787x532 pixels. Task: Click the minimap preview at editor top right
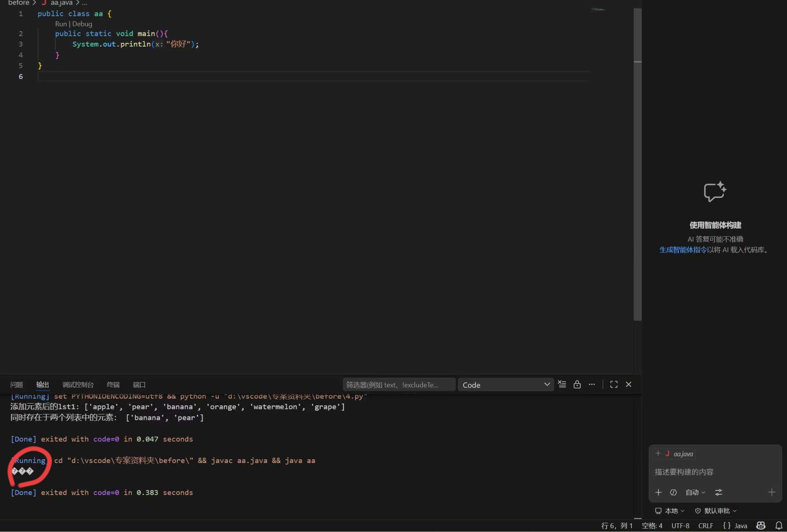coord(598,10)
